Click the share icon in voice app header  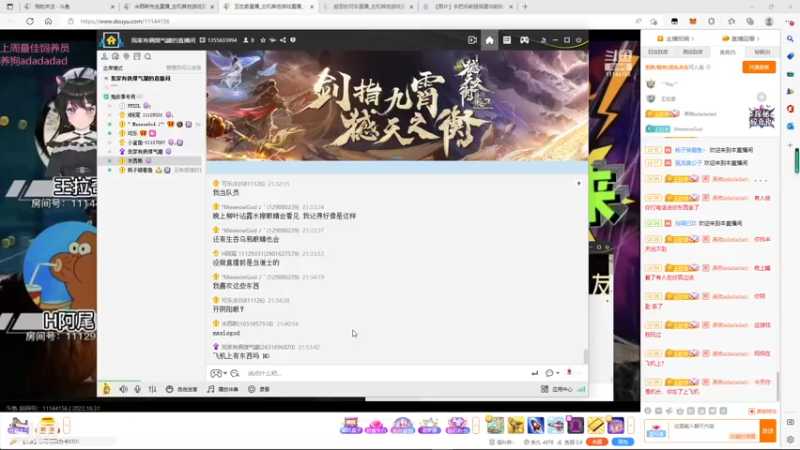283,40
